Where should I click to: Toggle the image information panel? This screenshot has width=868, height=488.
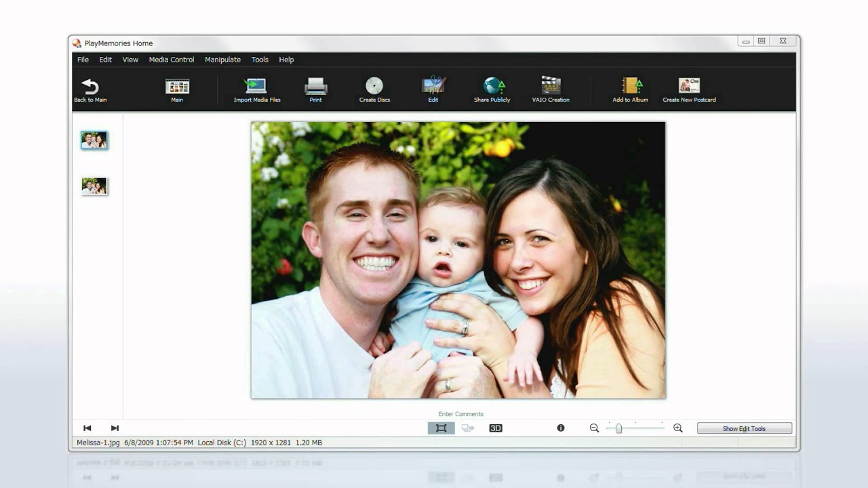(561, 428)
